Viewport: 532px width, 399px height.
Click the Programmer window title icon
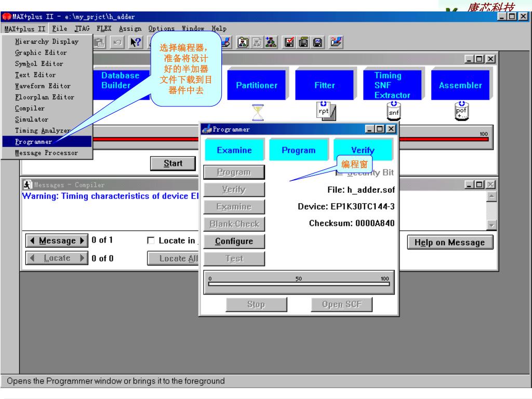(x=207, y=129)
